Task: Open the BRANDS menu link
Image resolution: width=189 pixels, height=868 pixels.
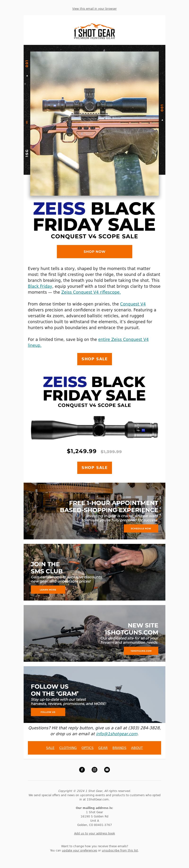Action: click(x=119, y=748)
